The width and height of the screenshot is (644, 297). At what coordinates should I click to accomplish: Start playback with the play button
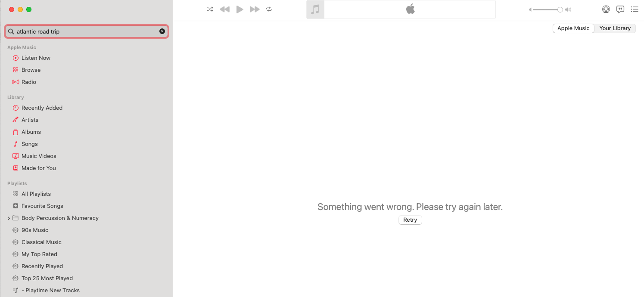click(x=240, y=9)
